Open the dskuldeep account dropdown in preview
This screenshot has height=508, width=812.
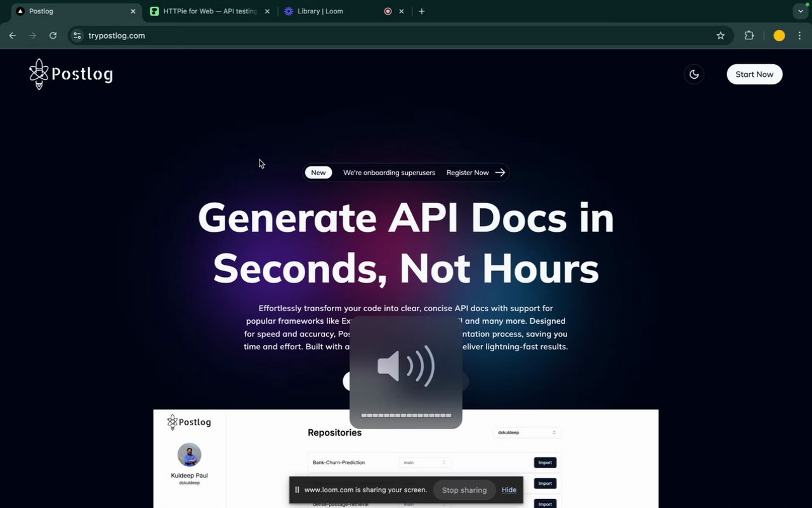coord(527,432)
